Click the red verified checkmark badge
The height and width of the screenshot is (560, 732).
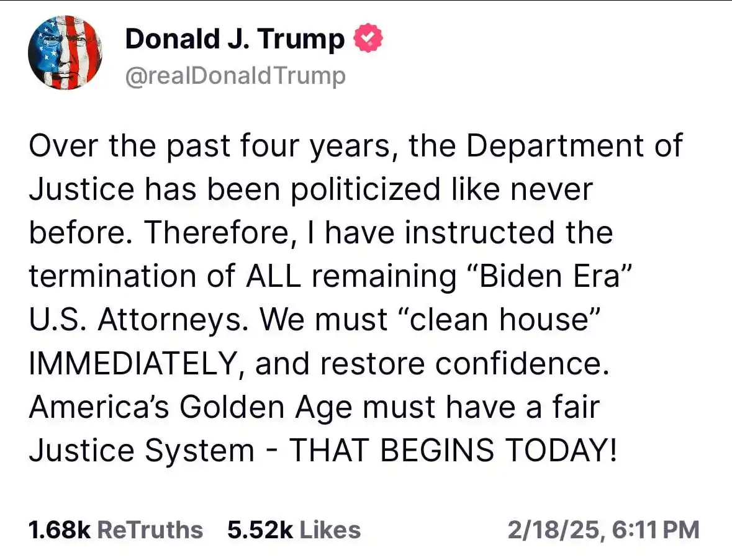(368, 38)
